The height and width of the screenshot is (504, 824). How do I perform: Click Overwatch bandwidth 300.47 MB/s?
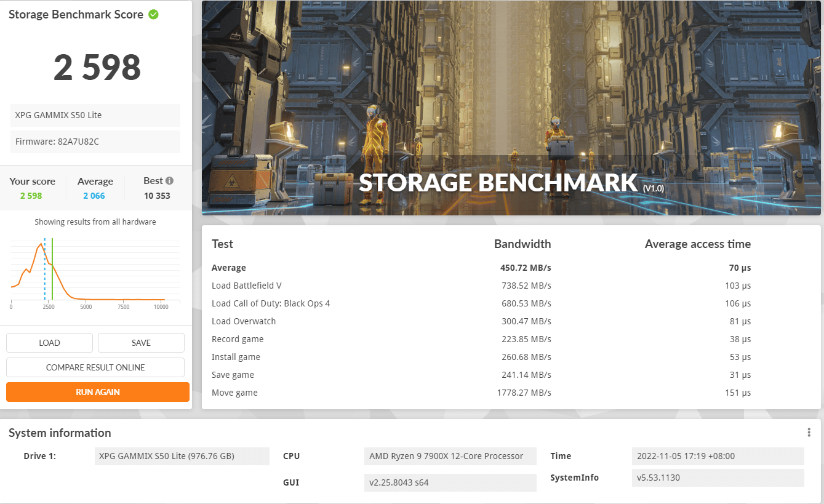pos(526,321)
